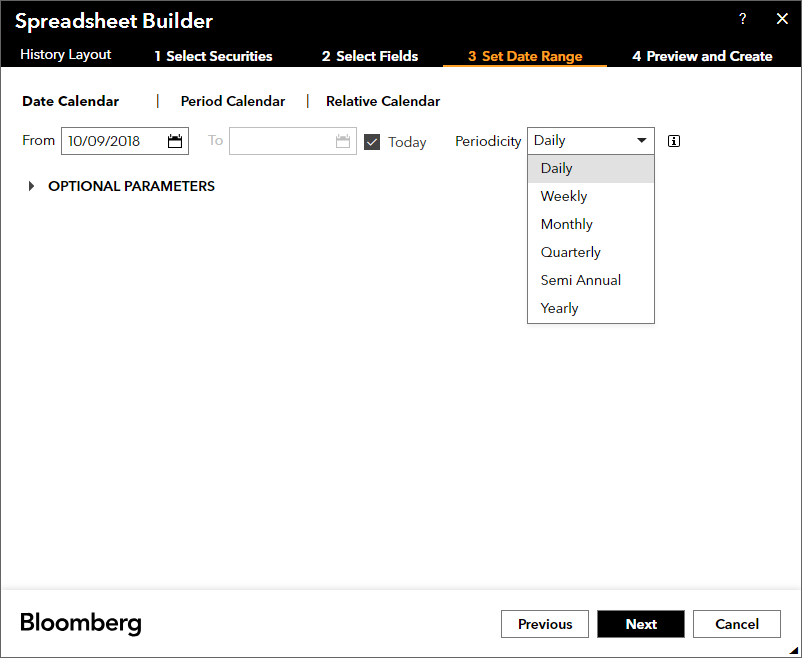Viewport: 802px width, 658px height.
Task: Click the History Layout label
Action: [65, 55]
